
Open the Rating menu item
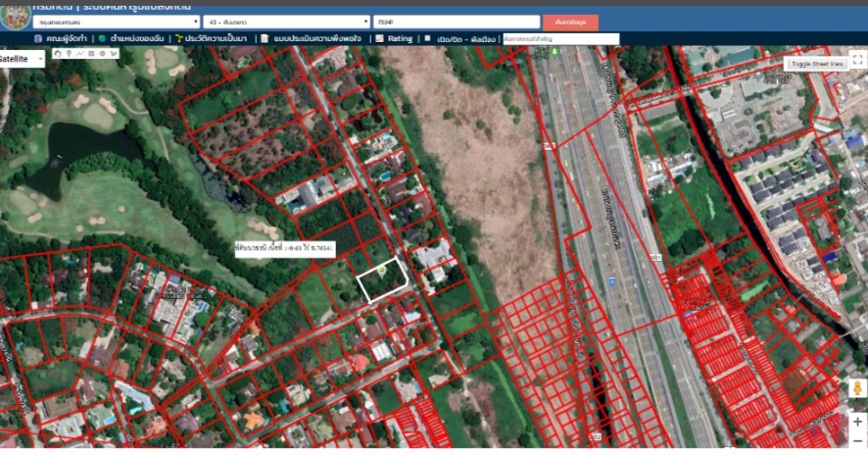(x=395, y=39)
